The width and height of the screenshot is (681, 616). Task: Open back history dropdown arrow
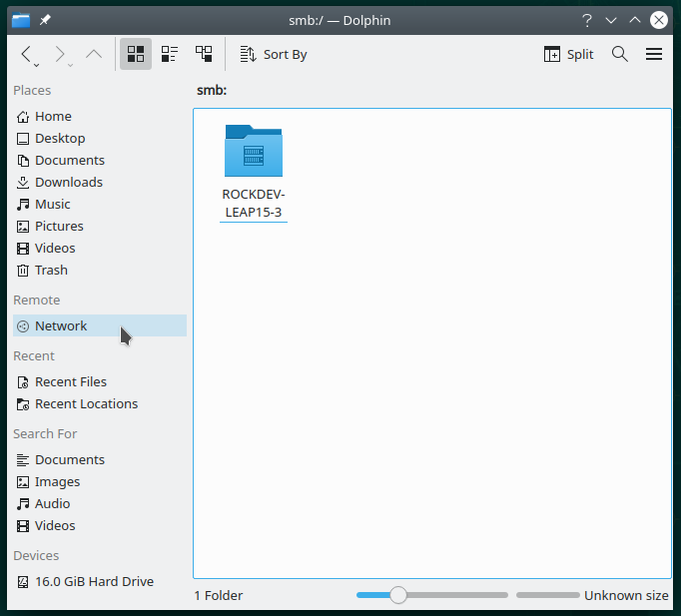(37, 66)
